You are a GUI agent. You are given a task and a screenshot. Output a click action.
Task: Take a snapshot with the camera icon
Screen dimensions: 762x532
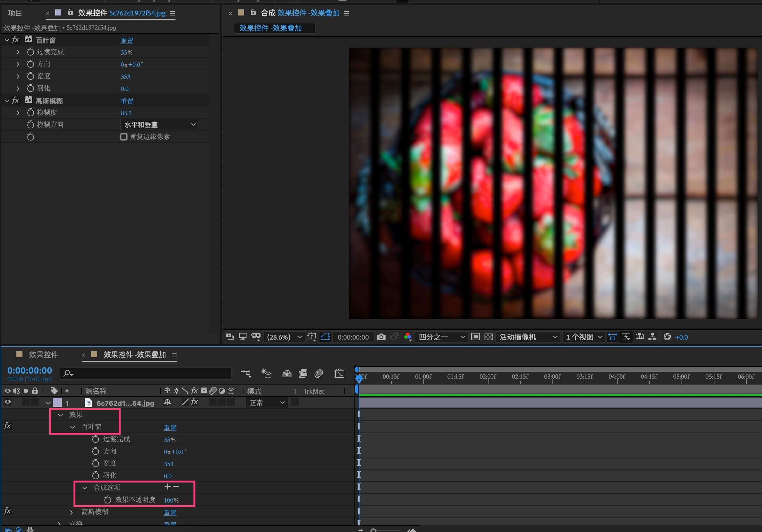381,337
